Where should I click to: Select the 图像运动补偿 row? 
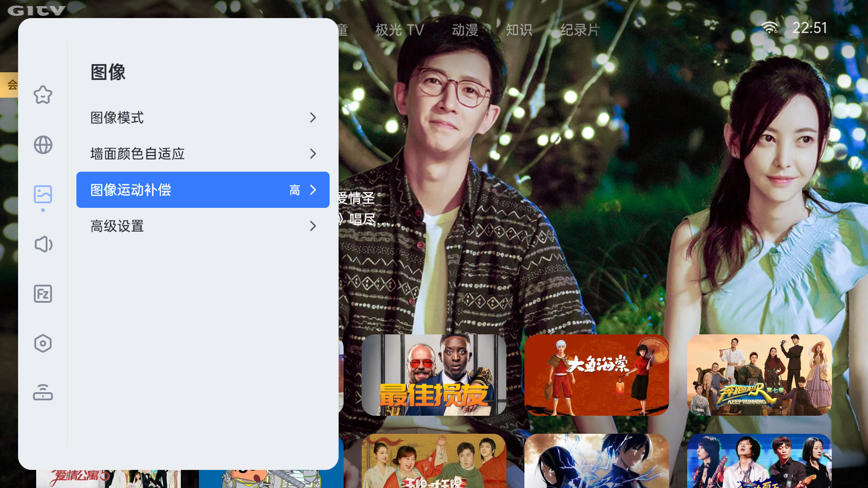tap(203, 190)
